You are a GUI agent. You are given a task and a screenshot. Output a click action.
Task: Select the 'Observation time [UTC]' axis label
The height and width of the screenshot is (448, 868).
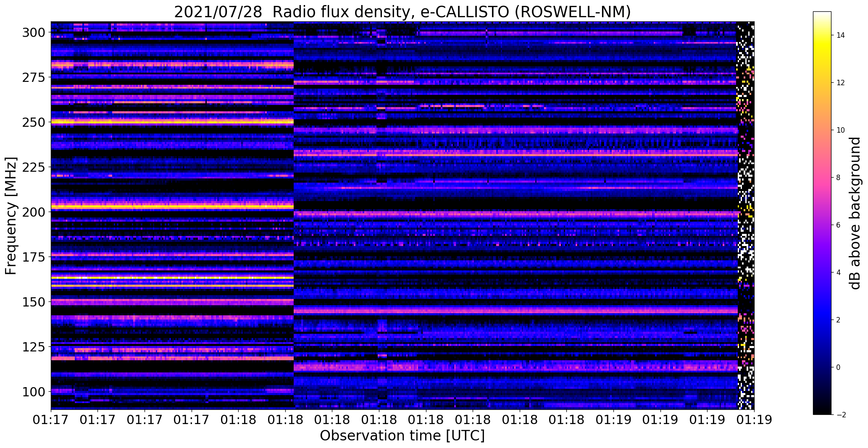pos(402,436)
